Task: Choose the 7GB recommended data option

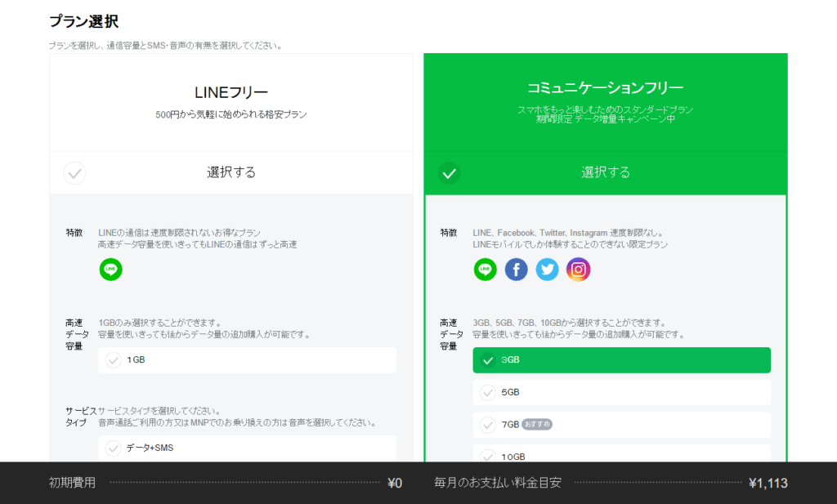Action: (621, 425)
